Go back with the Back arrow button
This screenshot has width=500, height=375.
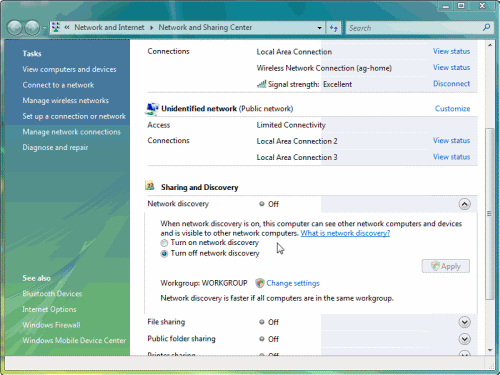tap(15, 28)
